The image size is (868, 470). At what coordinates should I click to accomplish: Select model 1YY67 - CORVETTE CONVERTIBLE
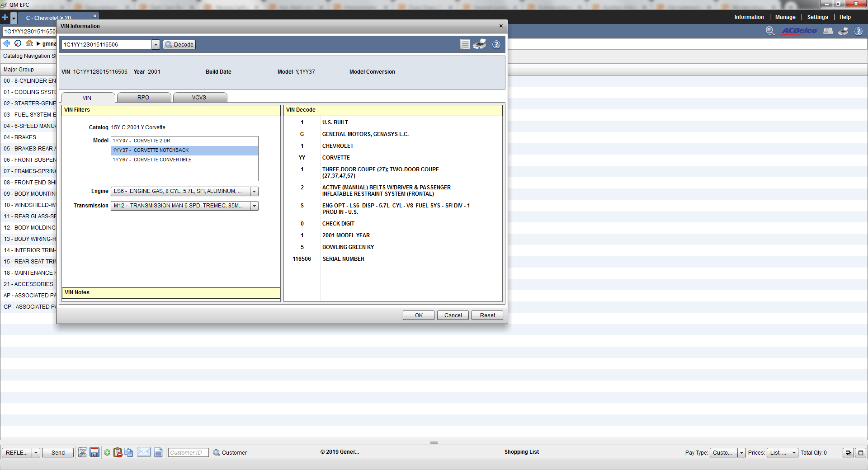pos(184,160)
